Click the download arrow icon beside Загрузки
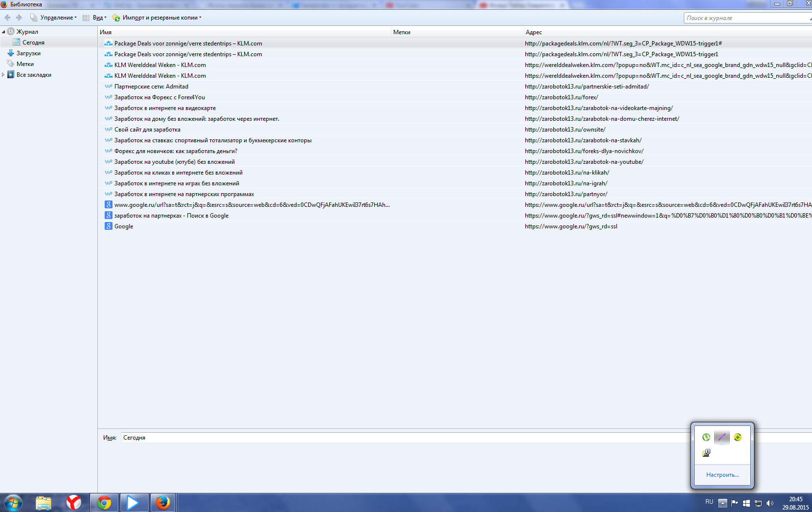This screenshot has width=812, height=512. (x=11, y=53)
